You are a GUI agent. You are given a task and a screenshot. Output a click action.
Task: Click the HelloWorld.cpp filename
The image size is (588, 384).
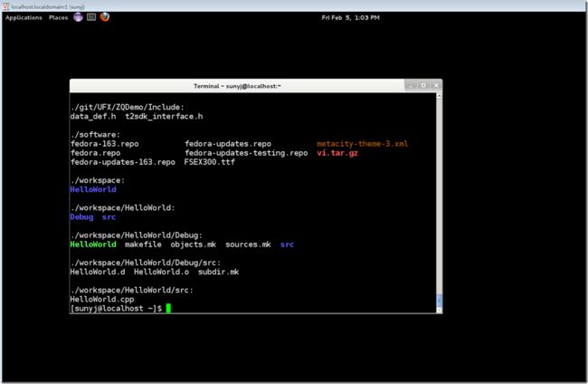click(102, 299)
